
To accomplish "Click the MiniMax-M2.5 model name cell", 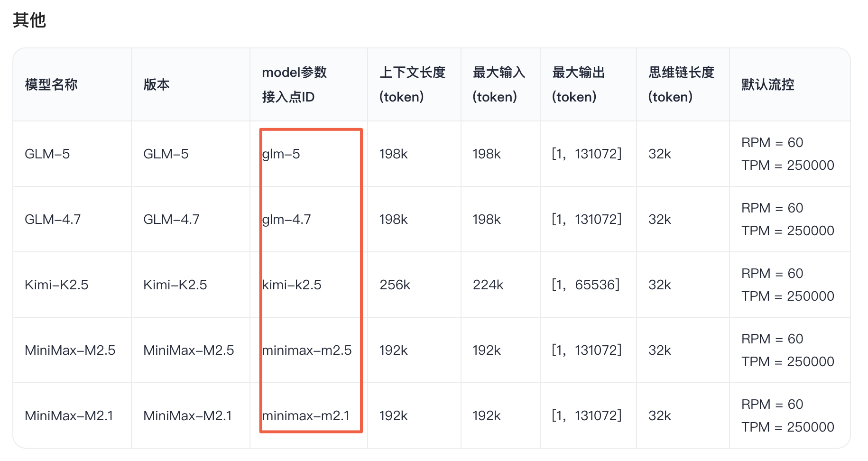I will point(70,350).
